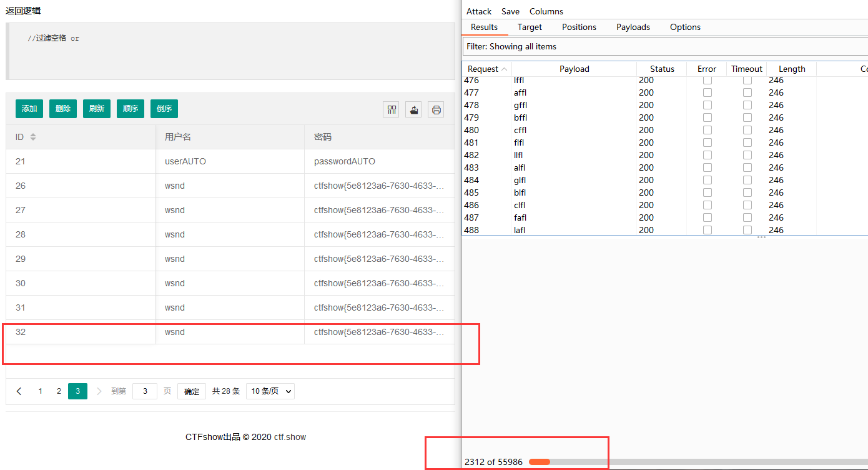
Task: Click the 密码 column header
Action: [x=380, y=137]
